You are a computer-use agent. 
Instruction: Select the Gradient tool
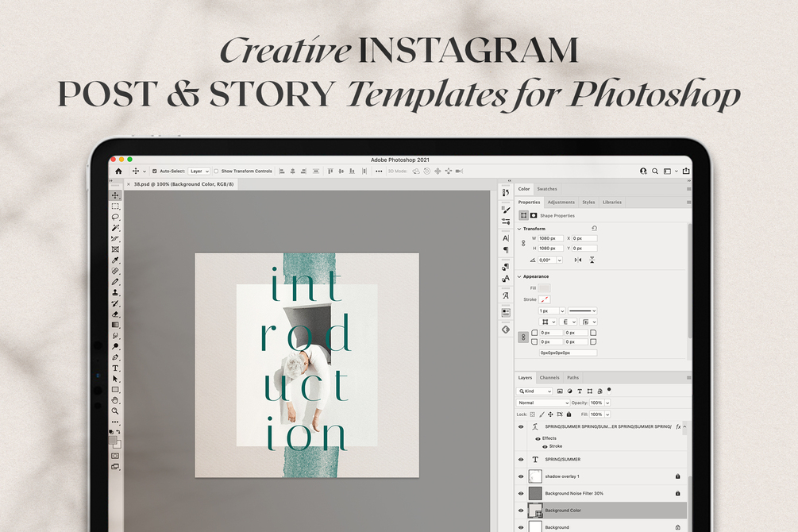tap(115, 325)
